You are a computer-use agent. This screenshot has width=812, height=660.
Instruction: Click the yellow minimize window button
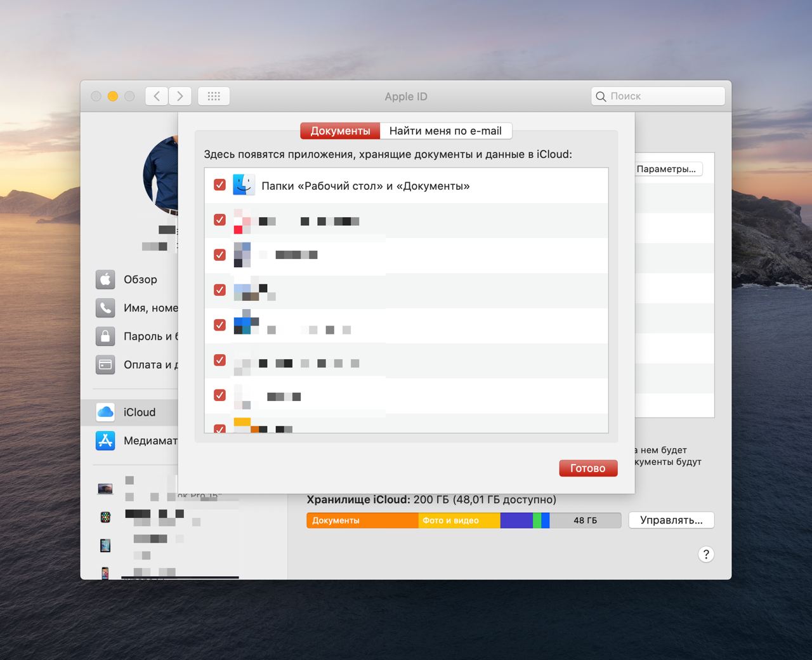pos(113,96)
